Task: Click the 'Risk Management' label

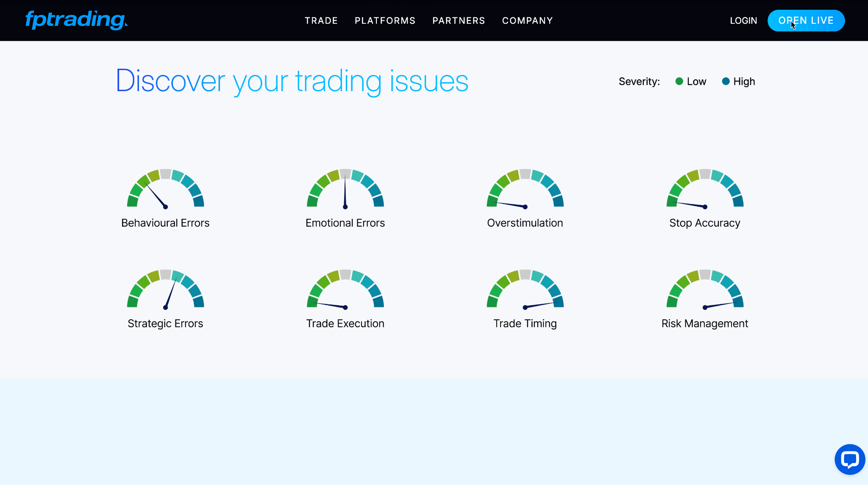Action: click(x=704, y=323)
